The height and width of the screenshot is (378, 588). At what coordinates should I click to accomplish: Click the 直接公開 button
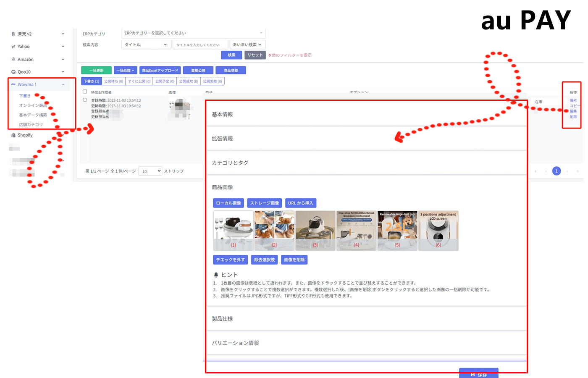click(x=198, y=71)
